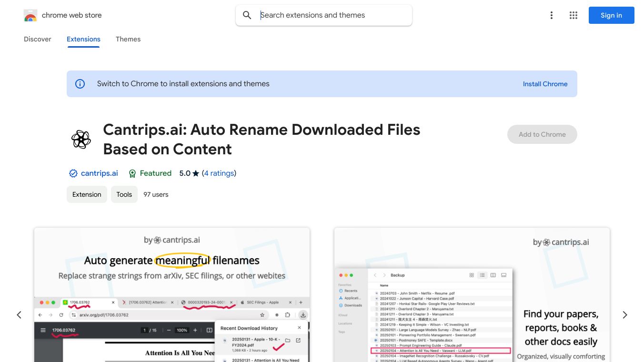
Task: Click the search magnifier icon
Action: (x=247, y=15)
